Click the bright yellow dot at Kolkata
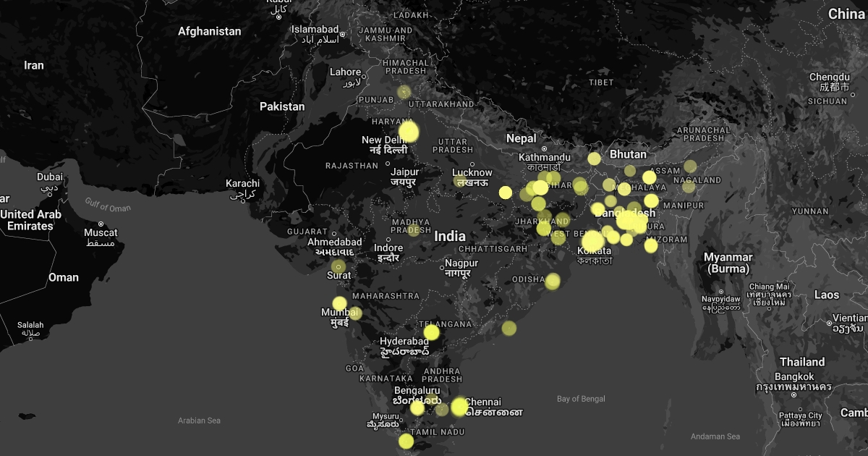 click(x=592, y=241)
